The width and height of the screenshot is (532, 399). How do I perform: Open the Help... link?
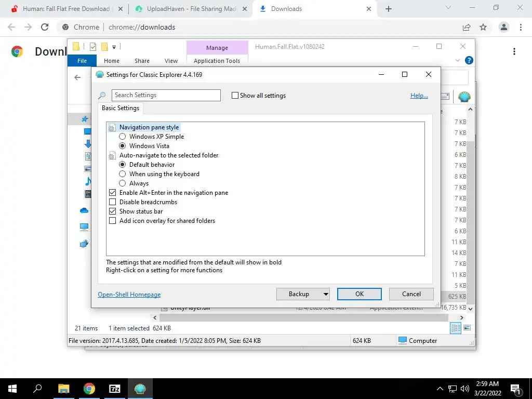[419, 96]
